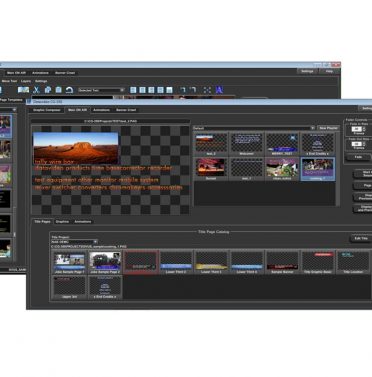Click the clipboard Paste icon
The width and height of the screenshot is (372, 377).
tap(59, 90)
